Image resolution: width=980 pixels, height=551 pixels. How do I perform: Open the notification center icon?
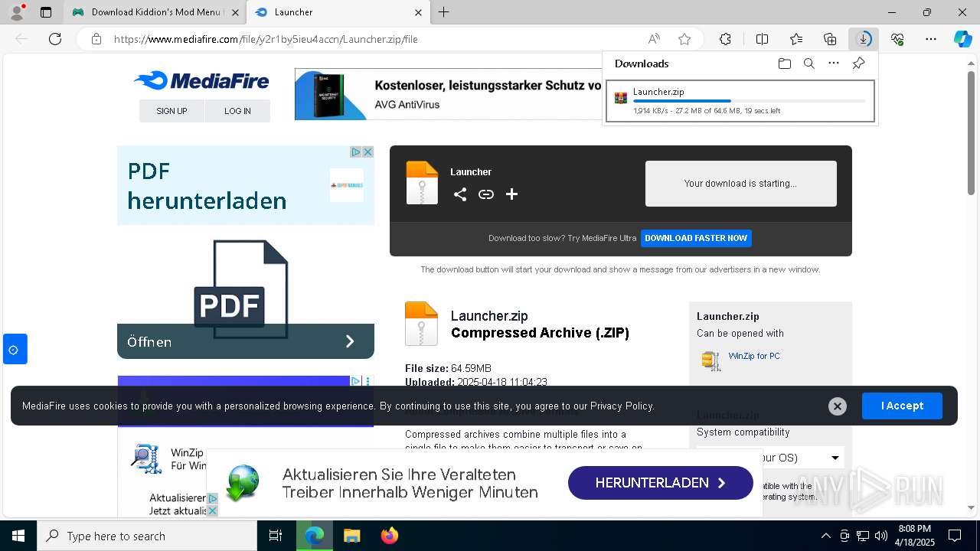[x=955, y=536]
